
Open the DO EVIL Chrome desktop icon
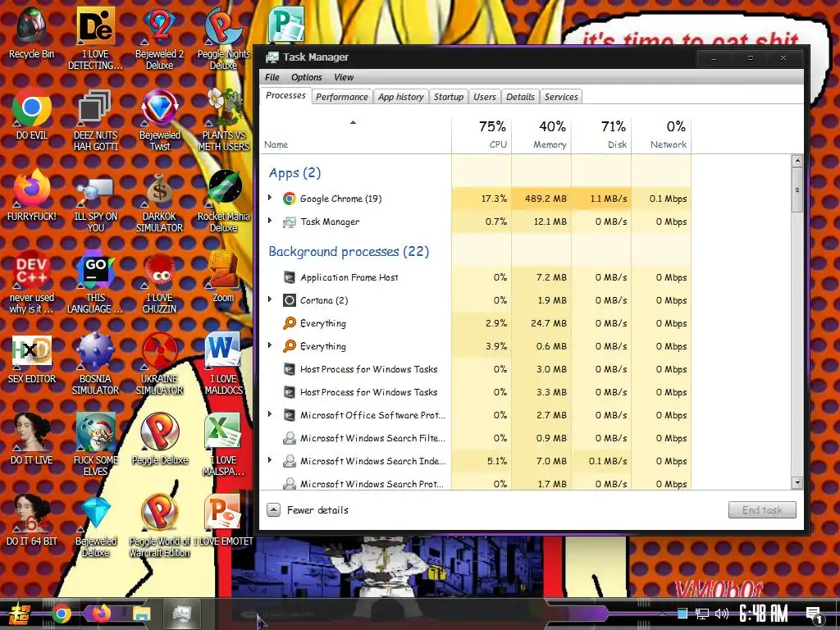tap(32, 114)
